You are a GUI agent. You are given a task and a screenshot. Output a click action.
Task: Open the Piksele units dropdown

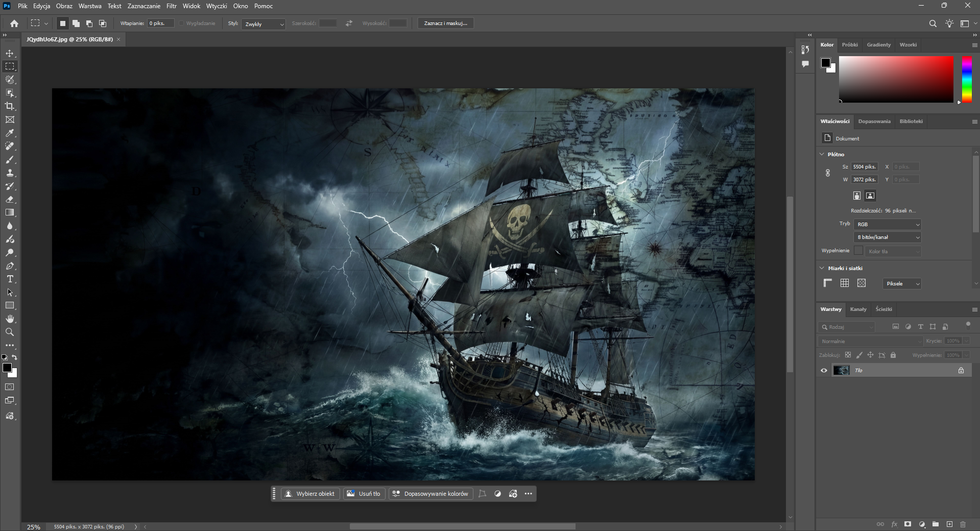pyautogui.click(x=902, y=283)
